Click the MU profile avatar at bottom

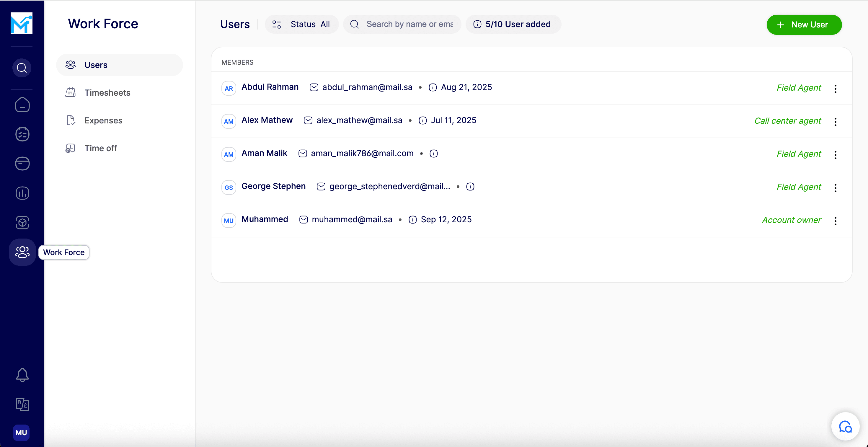point(21,433)
